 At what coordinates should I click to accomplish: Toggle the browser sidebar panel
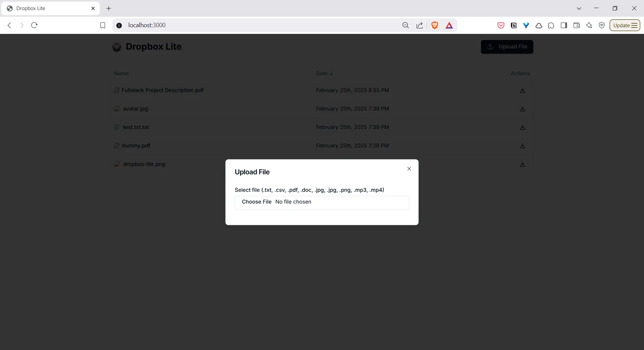pyautogui.click(x=564, y=25)
